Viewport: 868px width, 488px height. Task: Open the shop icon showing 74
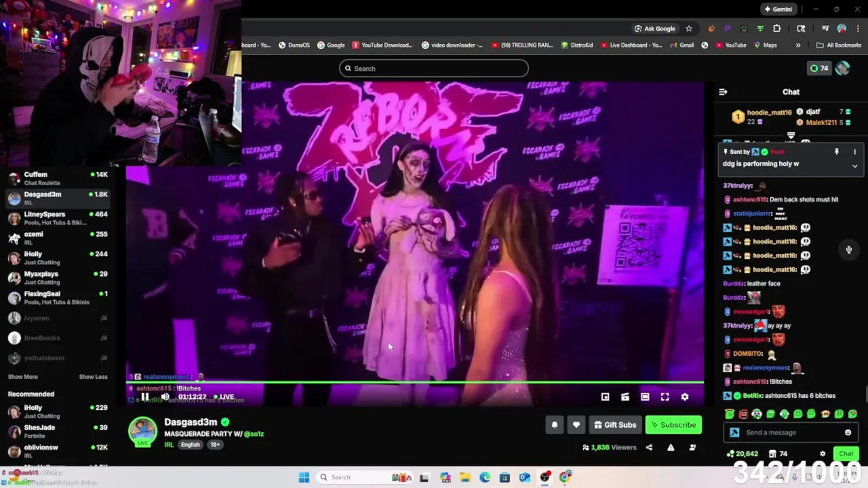point(778,454)
